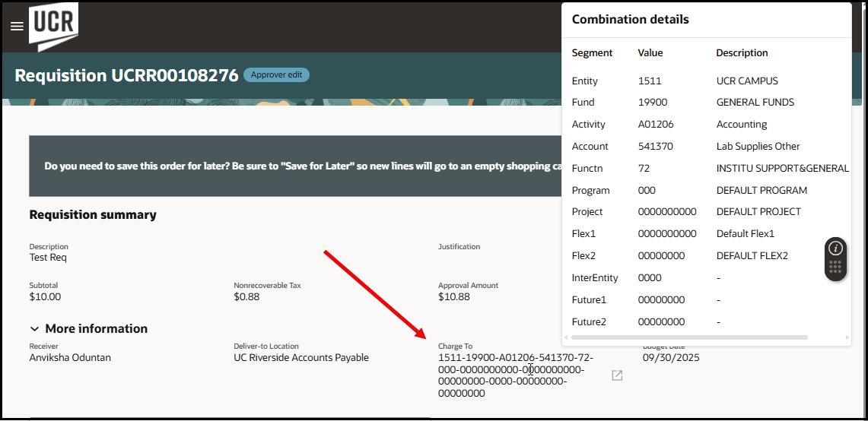Open the hamburger navigation menu
The height and width of the screenshot is (421, 868).
(x=17, y=27)
